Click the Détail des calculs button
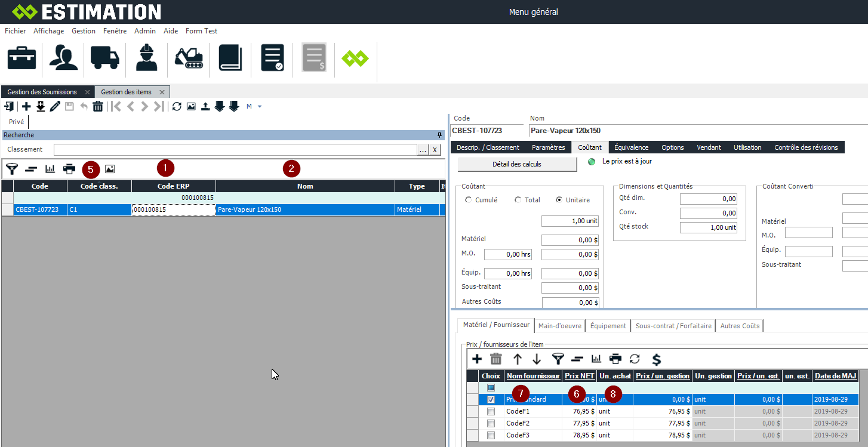This screenshot has height=447, width=868. [517, 164]
